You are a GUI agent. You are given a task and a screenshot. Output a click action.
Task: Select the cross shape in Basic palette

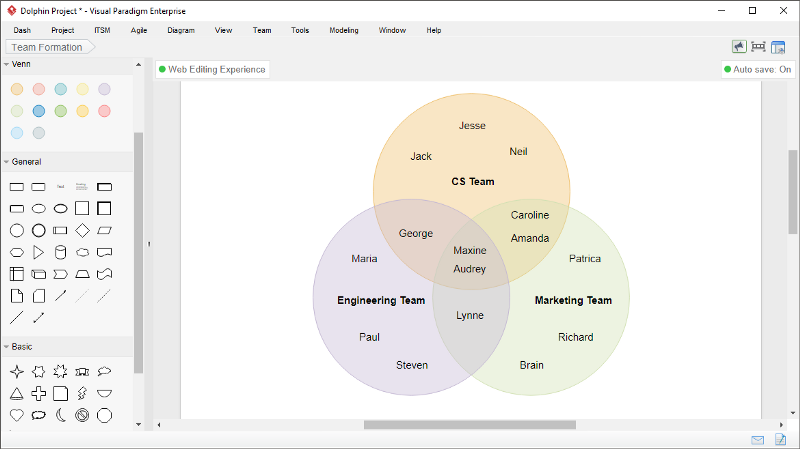[39, 393]
